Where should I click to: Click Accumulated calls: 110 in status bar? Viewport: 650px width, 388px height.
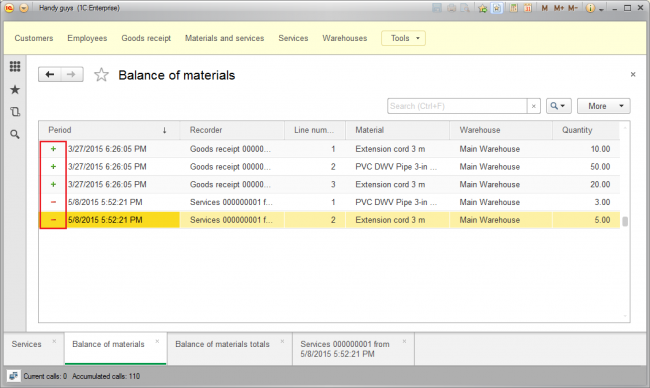(106, 376)
